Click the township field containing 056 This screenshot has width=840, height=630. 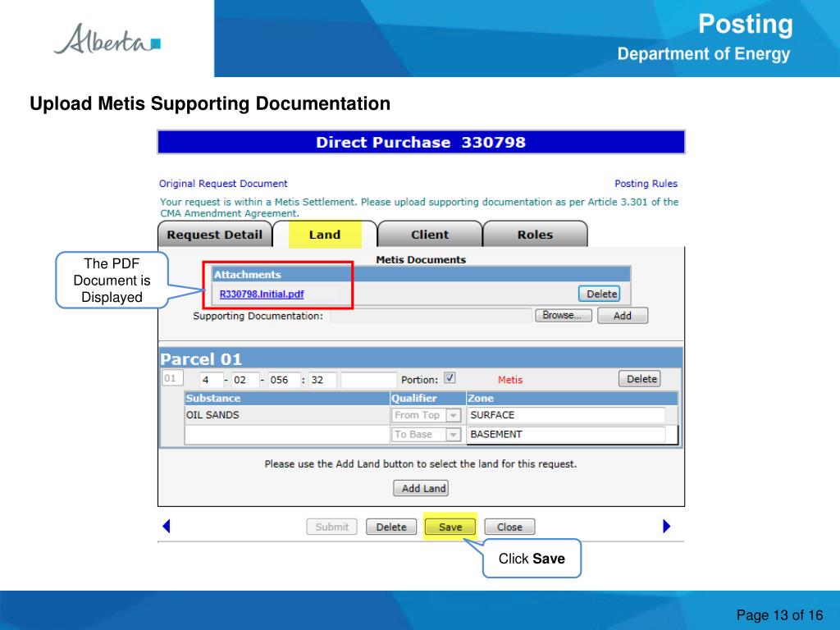pos(284,380)
